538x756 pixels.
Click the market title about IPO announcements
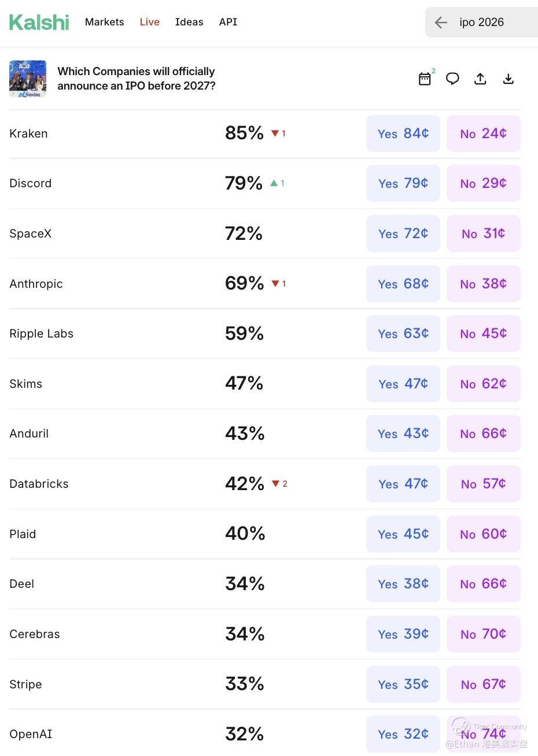(x=136, y=79)
